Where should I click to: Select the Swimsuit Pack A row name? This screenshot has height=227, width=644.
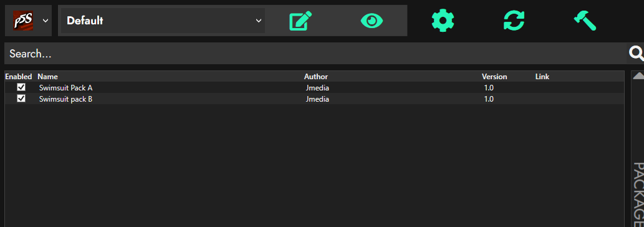tap(65, 88)
